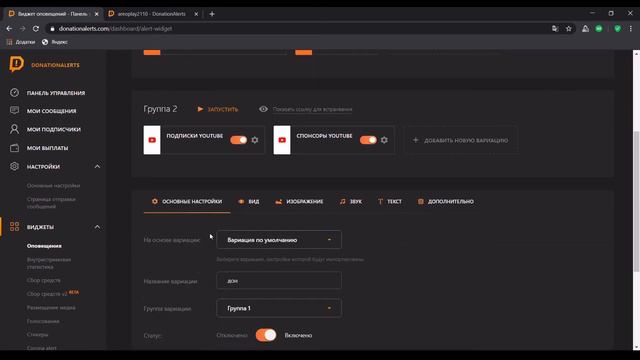
Task: Toggle Спонсоры YouTube variation switch
Action: click(x=368, y=140)
